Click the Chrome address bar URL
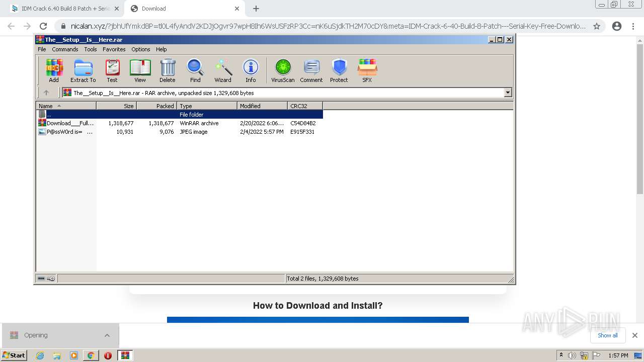This screenshot has height=362, width=644. click(328, 26)
